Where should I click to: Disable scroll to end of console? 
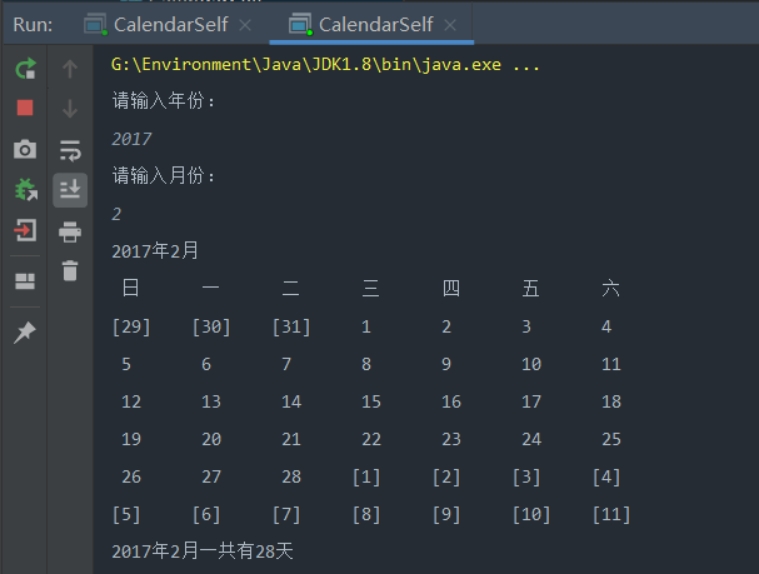tap(69, 190)
